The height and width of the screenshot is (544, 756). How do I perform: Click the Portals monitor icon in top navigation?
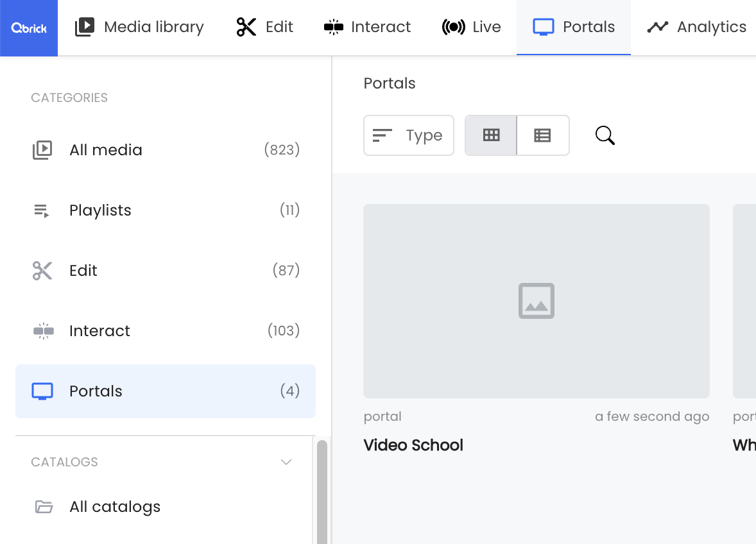(544, 27)
